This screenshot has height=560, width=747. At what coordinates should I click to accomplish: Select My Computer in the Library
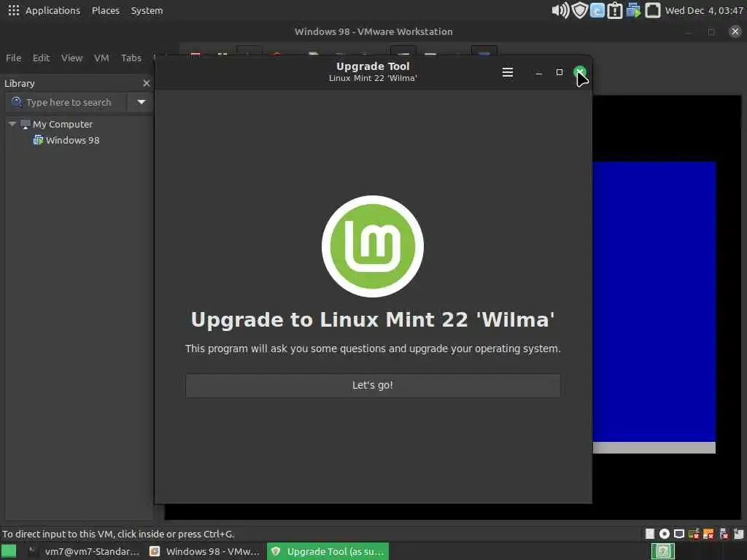(63, 124)
